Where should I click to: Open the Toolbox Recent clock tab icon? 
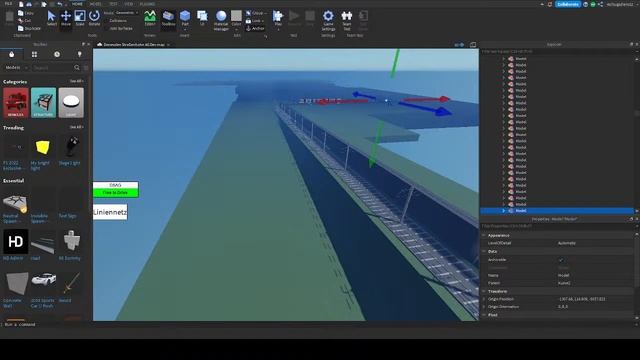pyautogui.click(x=57, y=54)
